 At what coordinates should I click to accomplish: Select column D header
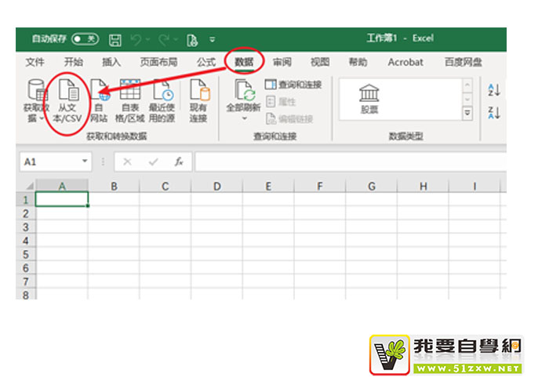coord(216,186)
